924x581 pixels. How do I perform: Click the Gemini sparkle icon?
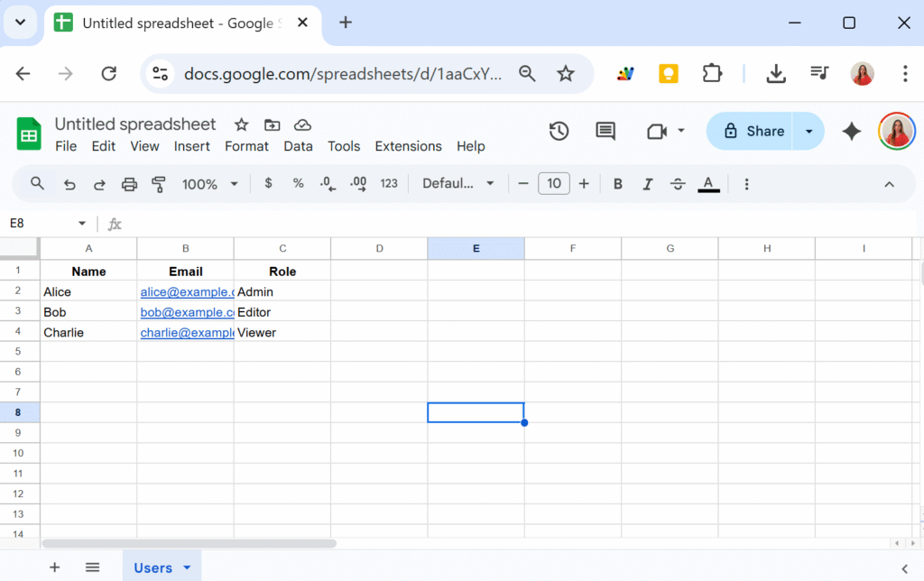851,132
